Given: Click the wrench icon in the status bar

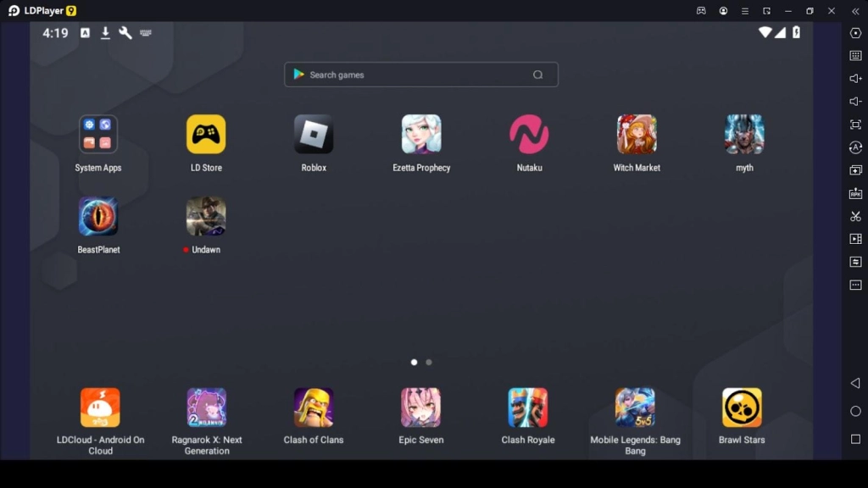Looking at the screenshot, I should click(125, 33).
